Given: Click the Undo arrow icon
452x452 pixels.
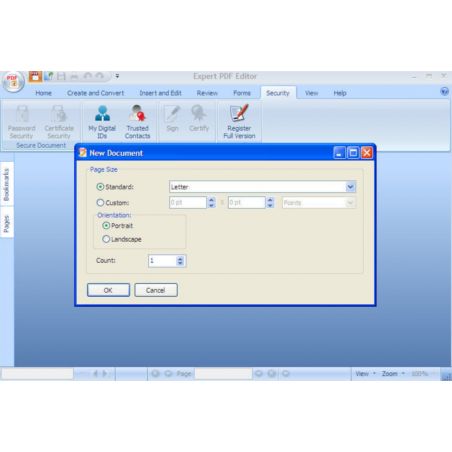Looking at the screenshot, I should 87,76.
